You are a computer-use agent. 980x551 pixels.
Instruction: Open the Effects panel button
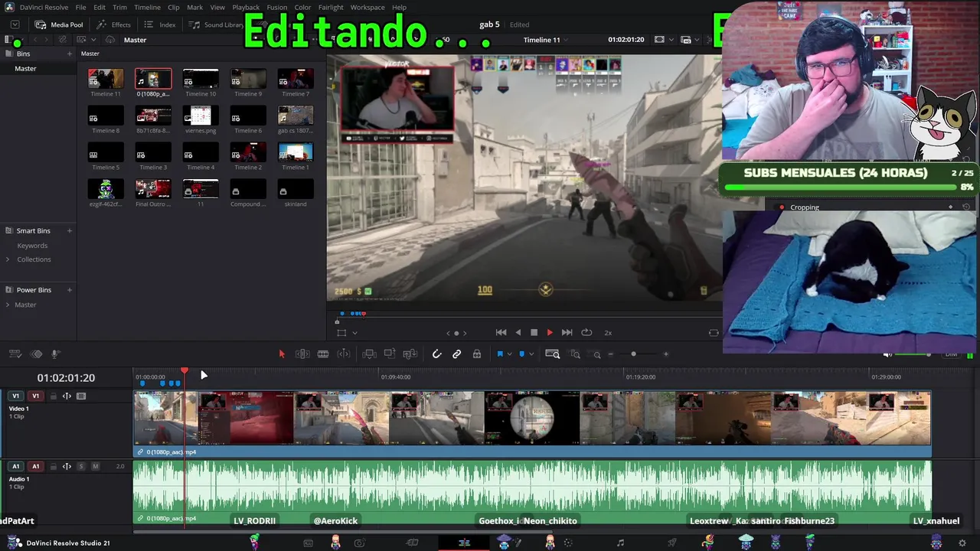114,24
